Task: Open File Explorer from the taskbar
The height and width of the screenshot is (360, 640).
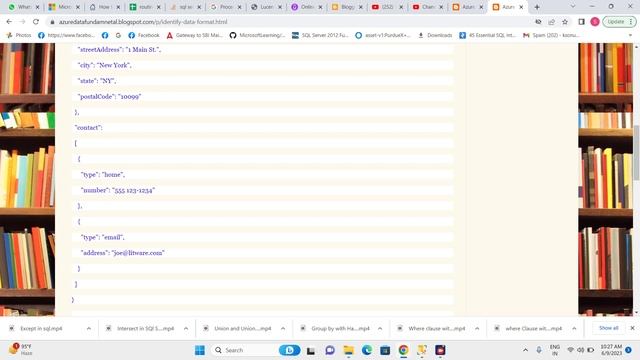Action: pyautogui.click(x=349, y=350)
